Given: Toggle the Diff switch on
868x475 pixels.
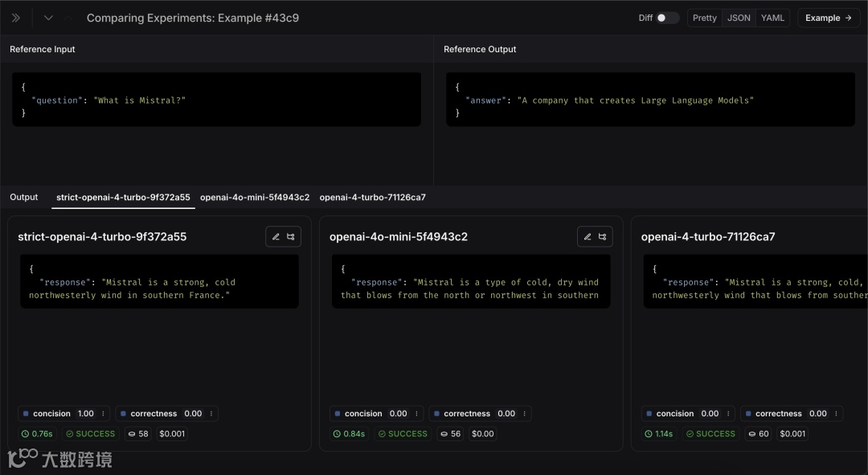Looking at the screenshot, I should click(666, 18).
